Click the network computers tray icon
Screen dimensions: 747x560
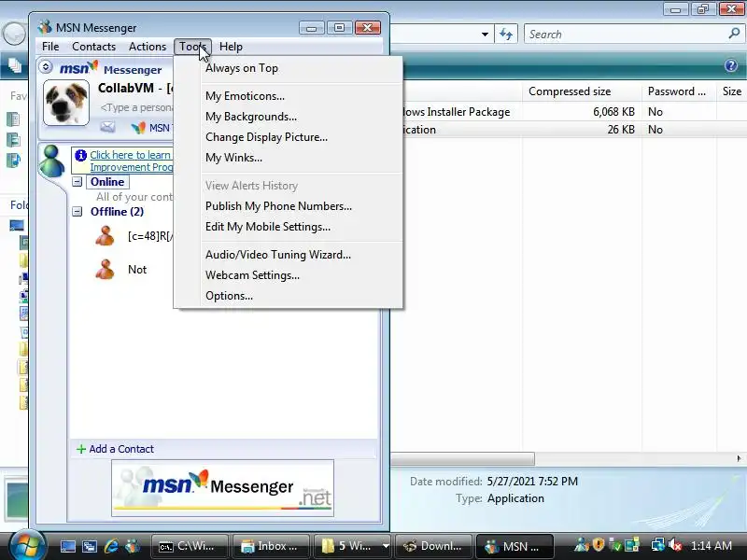[658, 545]
